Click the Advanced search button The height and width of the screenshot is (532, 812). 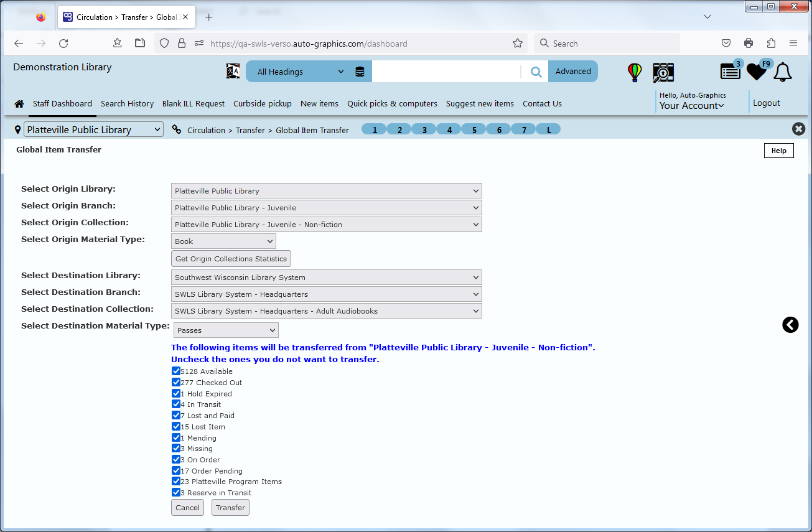click(573, 72)
